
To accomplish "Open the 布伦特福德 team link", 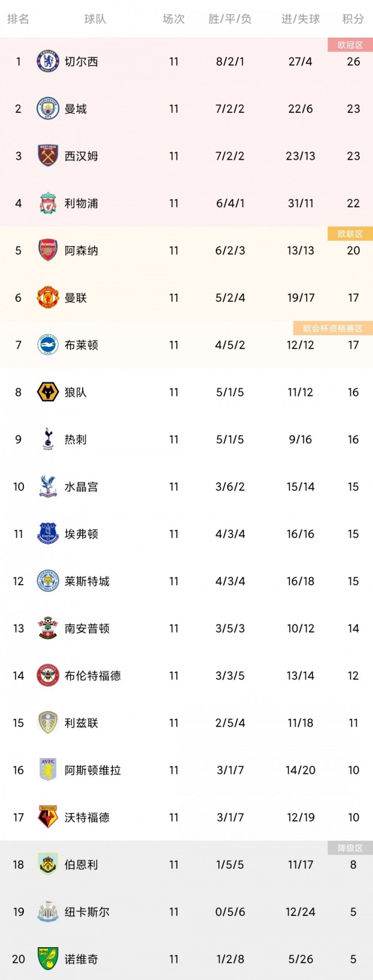I will click(x=93, y=676).
